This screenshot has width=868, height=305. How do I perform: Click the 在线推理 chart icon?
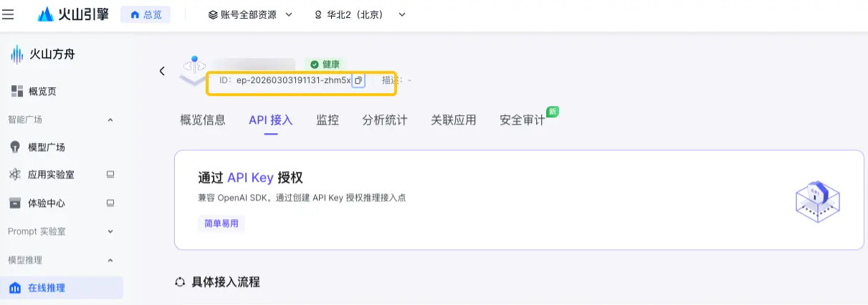click(x=15, y=288)
